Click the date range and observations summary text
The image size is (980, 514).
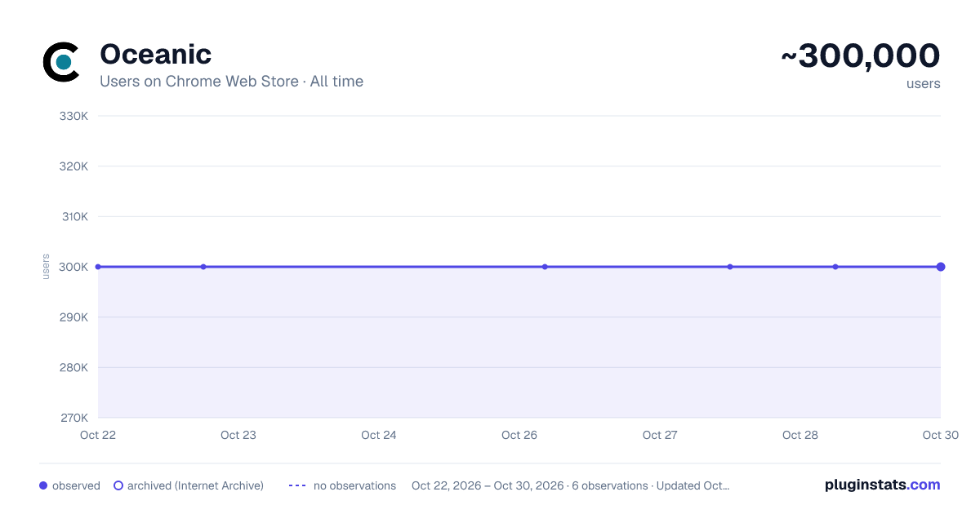570,485
